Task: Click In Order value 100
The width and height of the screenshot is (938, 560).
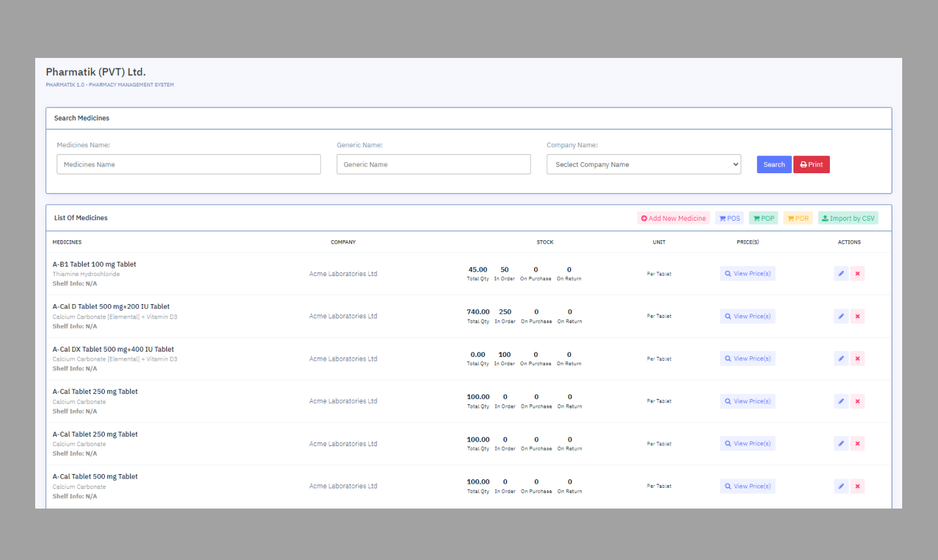Action: [x=504, y=355]
